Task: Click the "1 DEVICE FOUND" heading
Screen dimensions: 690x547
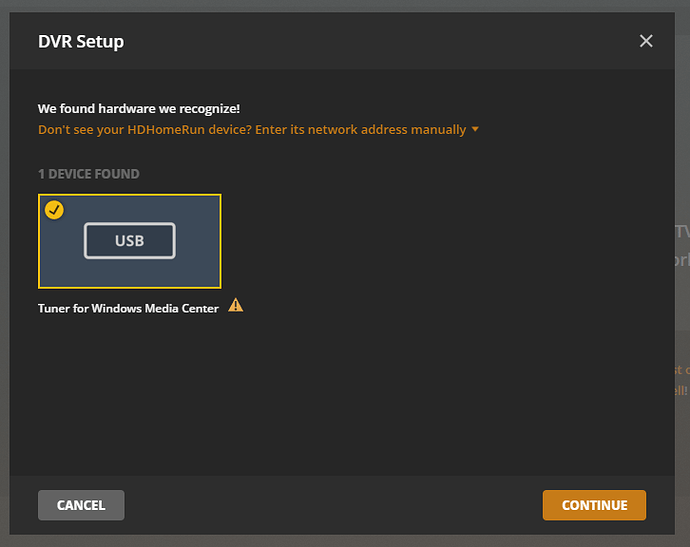Action: point(89,174)
